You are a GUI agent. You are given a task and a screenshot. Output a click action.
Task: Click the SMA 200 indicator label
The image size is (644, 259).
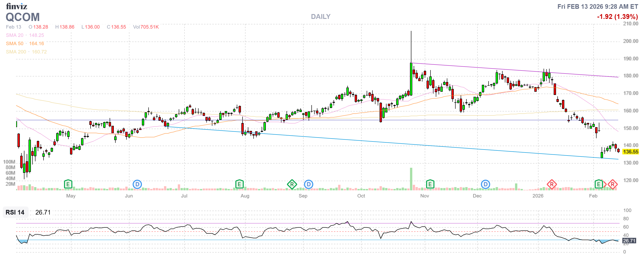(16, 52)
